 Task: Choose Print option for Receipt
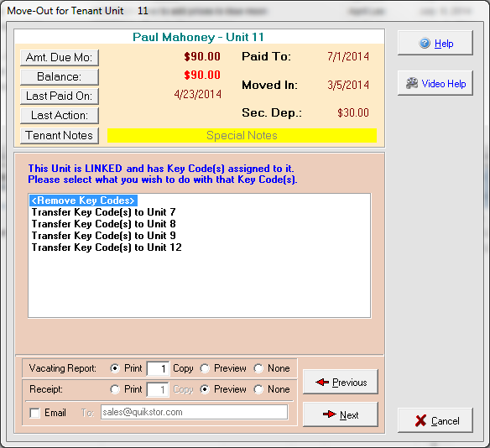[115, 389]
